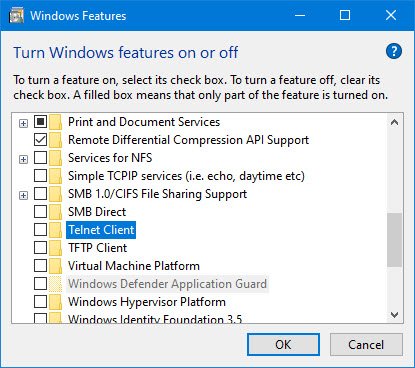Click OK to apply feature changes
415x368 pixels.
tap(283, 345)
